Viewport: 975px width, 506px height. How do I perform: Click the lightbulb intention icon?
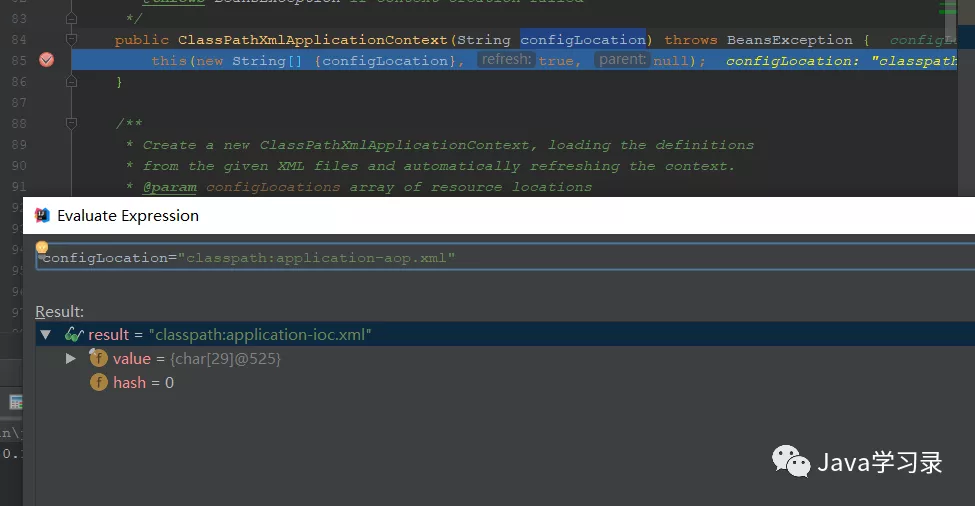42,247
